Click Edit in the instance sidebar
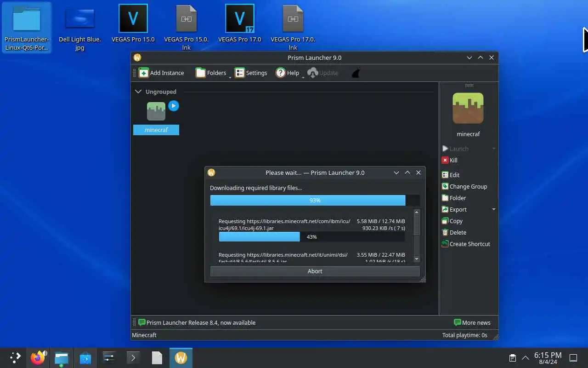Viewport: 588px width, 368px height. (451, 175)
